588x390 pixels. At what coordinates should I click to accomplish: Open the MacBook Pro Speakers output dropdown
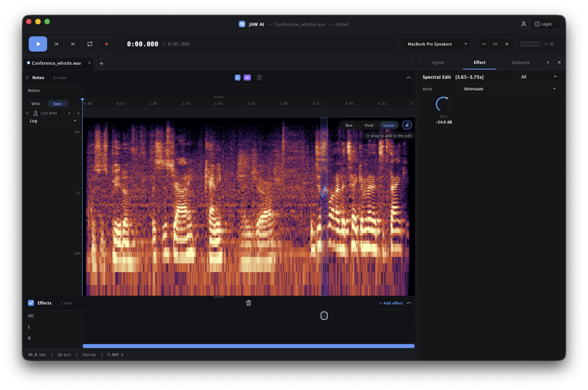[436, 44]
